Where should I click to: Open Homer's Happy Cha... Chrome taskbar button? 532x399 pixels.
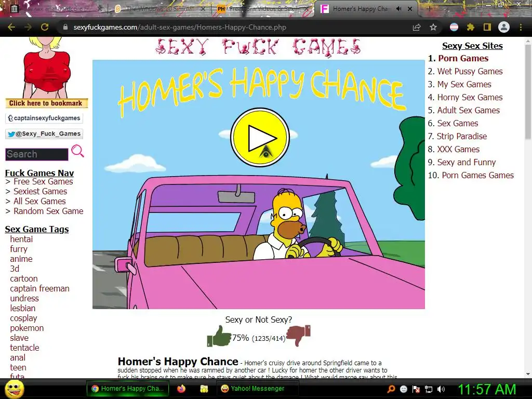click(128, 389)
